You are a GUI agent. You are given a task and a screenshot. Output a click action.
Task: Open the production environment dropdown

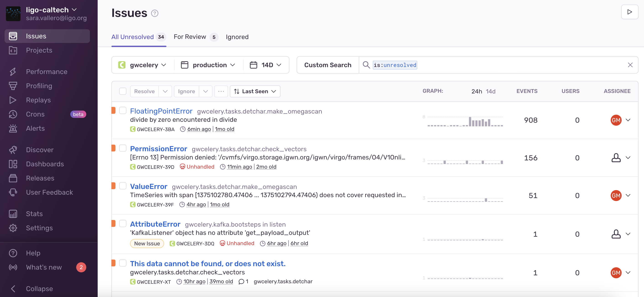[208, 65]
